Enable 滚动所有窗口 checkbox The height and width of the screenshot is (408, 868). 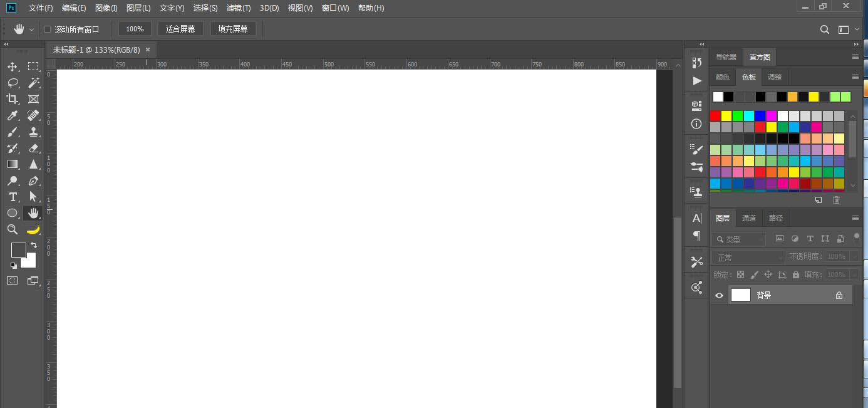point(48,29)
